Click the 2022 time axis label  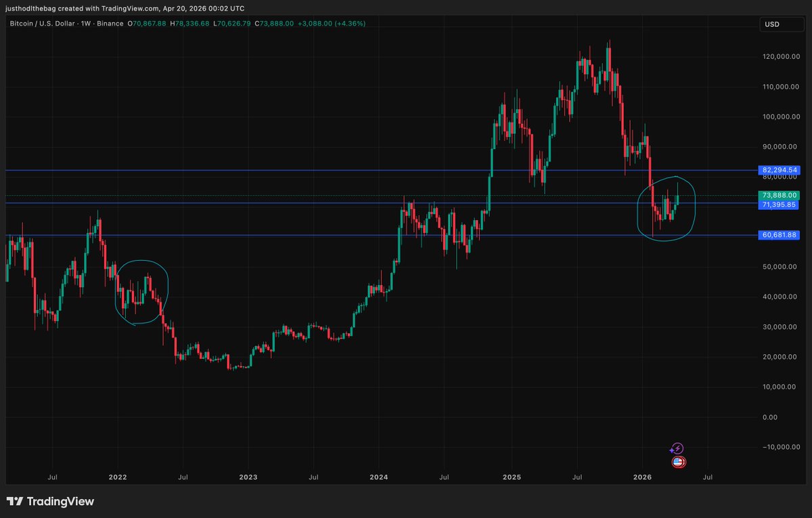click(x=118, y=477)
